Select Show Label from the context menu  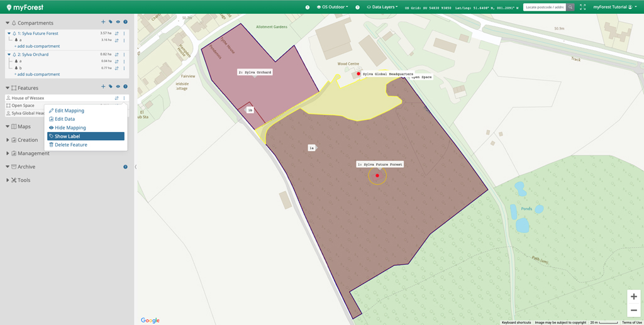pos(67,136)
